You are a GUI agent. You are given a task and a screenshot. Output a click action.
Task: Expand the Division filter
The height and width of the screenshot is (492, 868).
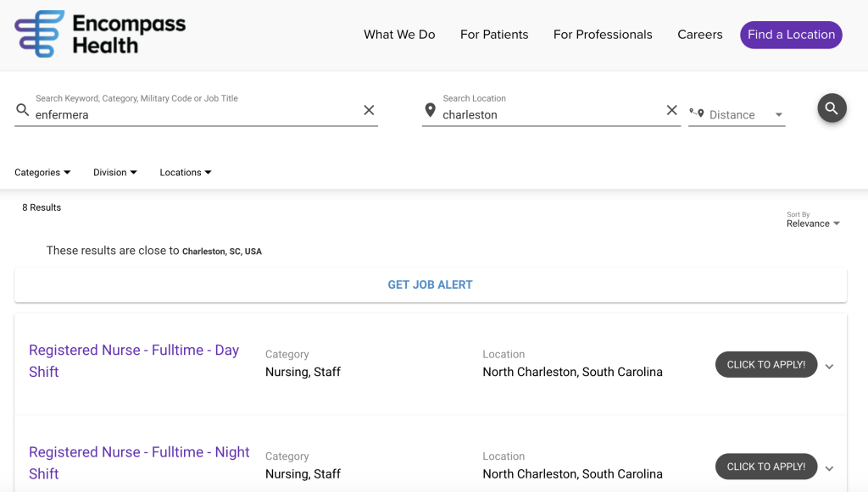pyautogui.click(x=115, y=173)
